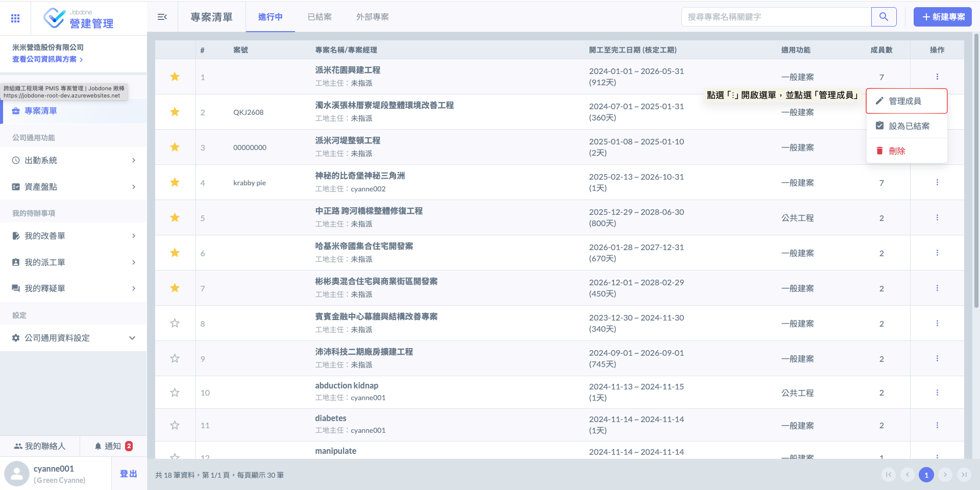Open actions menu for 神秘的比奇堡神秘三角洲
Image resolution: width=980 pixels, height=490 pixels.
point(937,182)
